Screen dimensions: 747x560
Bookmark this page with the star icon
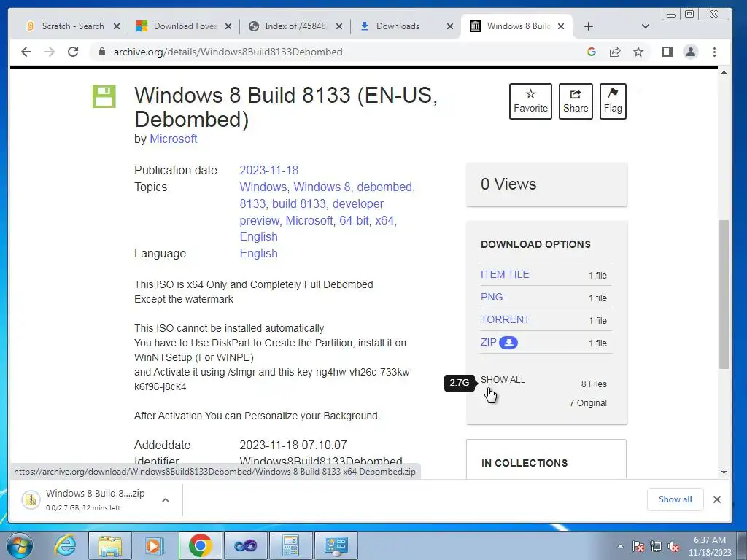(x=638, y=52)
